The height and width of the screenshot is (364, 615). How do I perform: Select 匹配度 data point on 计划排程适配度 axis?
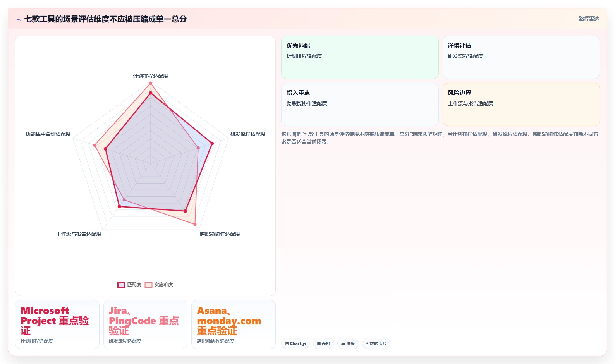151,93
